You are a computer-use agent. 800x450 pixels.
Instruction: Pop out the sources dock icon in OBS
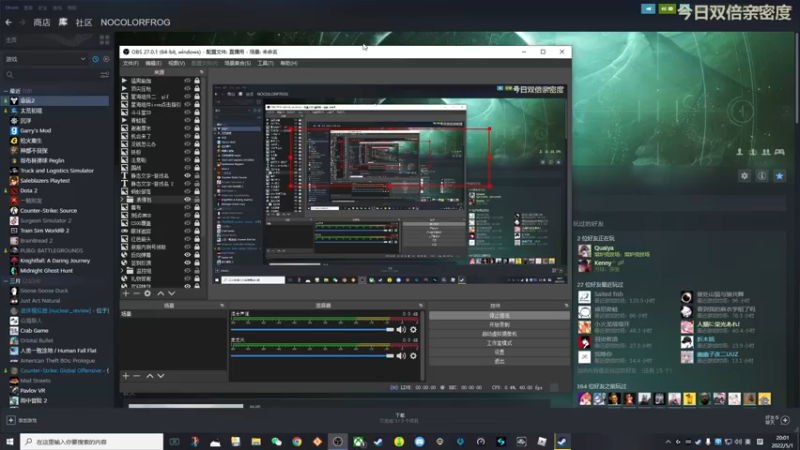click(202, 72)
